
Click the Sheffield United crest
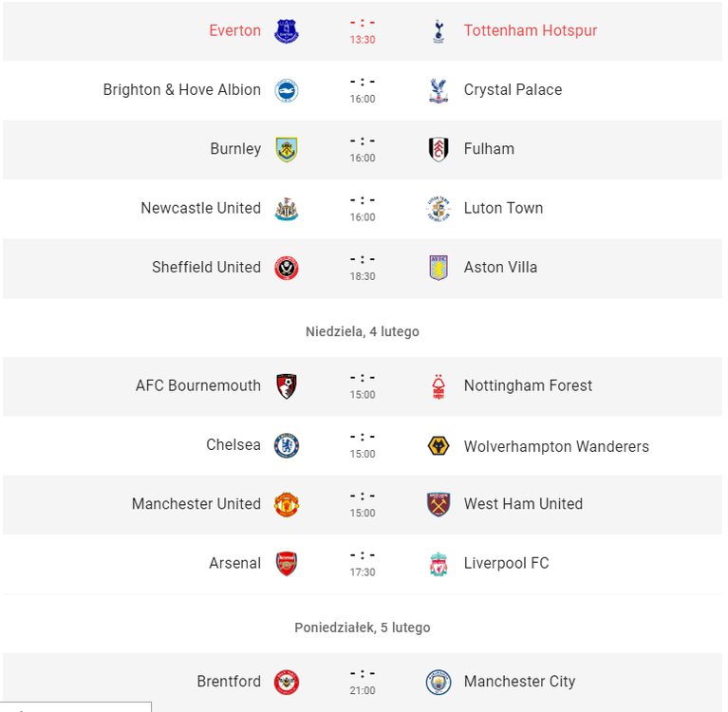click(287, 268)
